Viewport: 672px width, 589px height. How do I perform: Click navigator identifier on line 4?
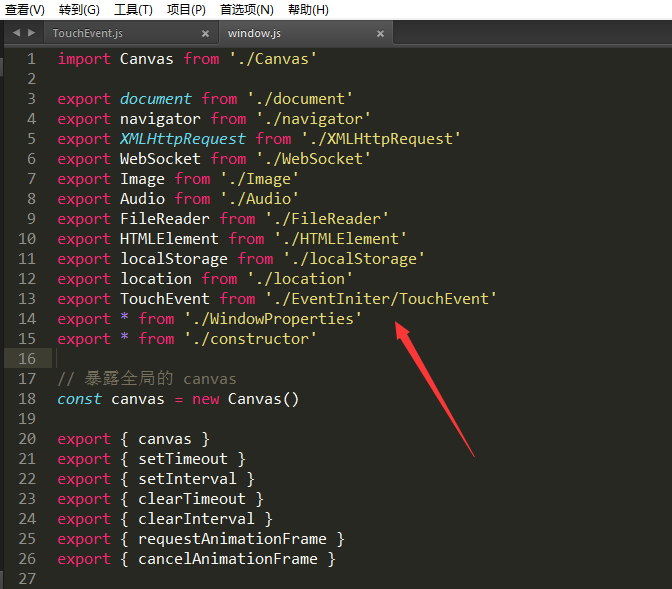tap(160, 119)
